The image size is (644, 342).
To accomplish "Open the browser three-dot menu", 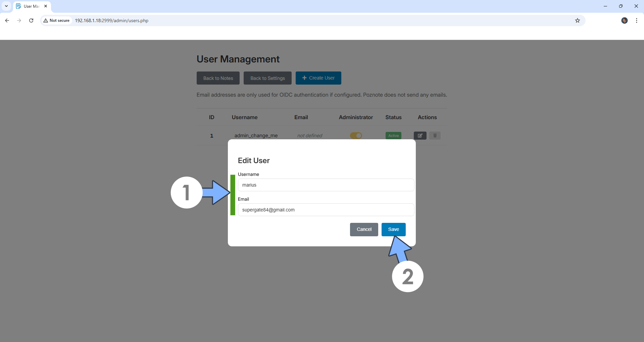I will pyautogui.click(x=636, y=20).
